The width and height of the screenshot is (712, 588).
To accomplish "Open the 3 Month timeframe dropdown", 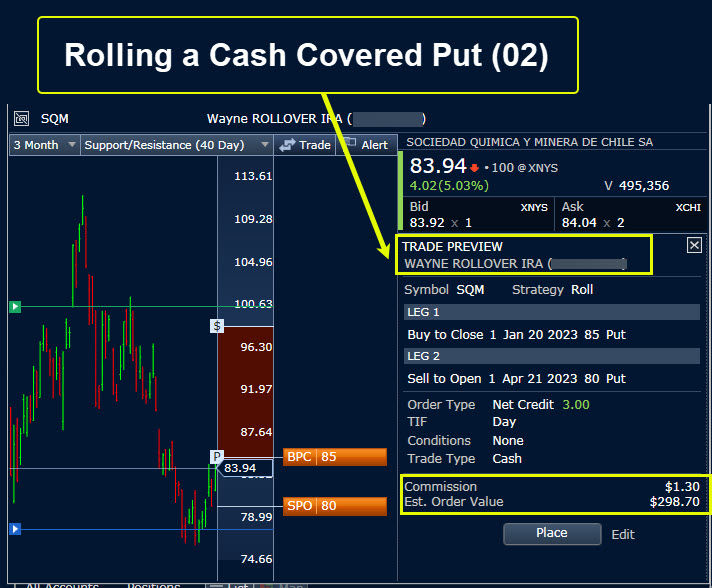I will (x=44, y=145).
